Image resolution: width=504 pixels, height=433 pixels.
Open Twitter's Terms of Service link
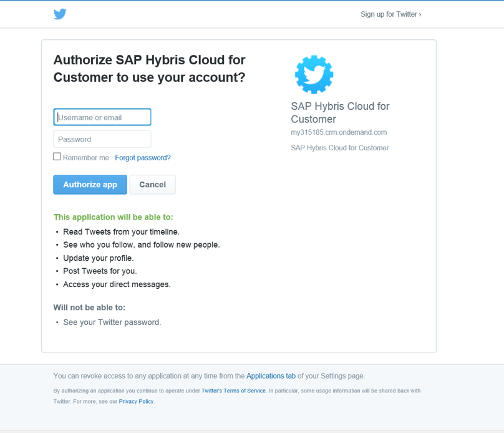234,391
